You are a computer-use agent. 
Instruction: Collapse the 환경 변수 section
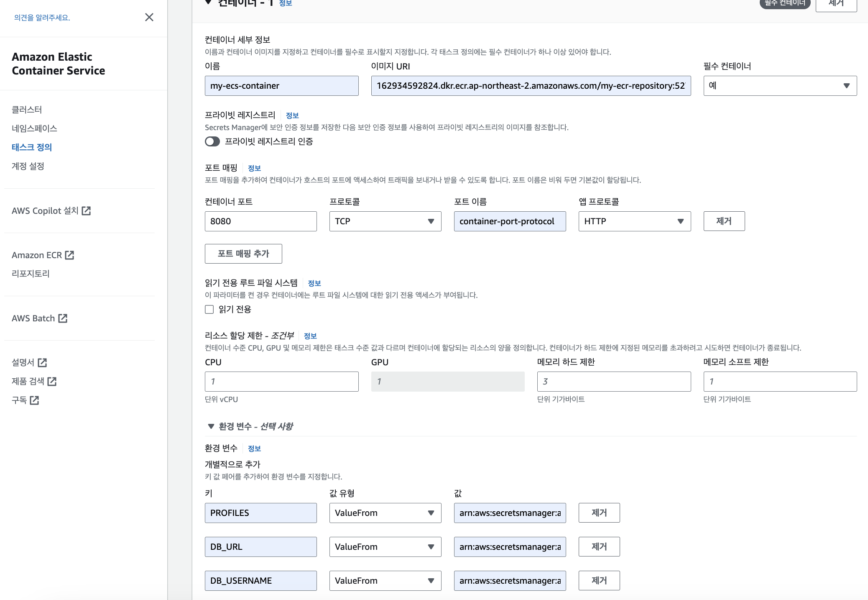click(211, 426)
